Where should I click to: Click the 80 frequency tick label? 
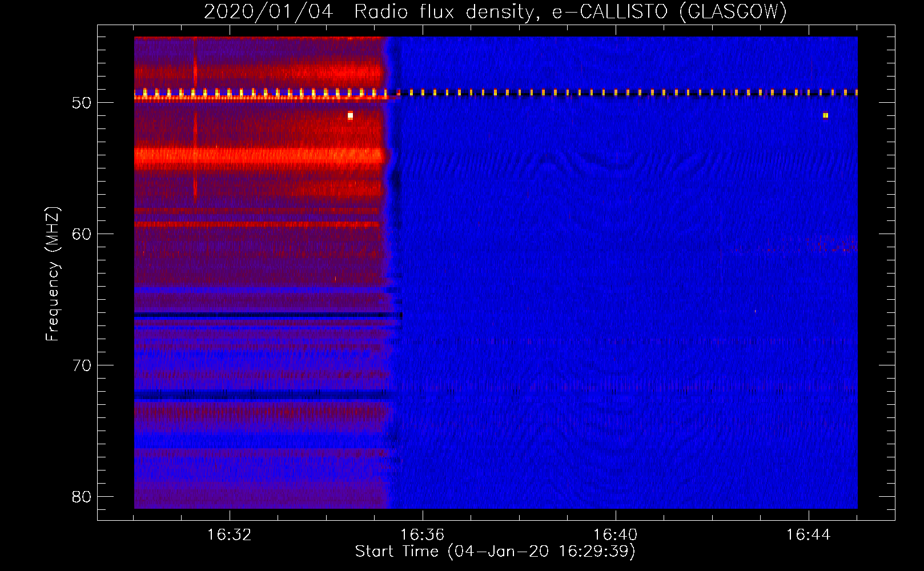(x=82, y=497)
